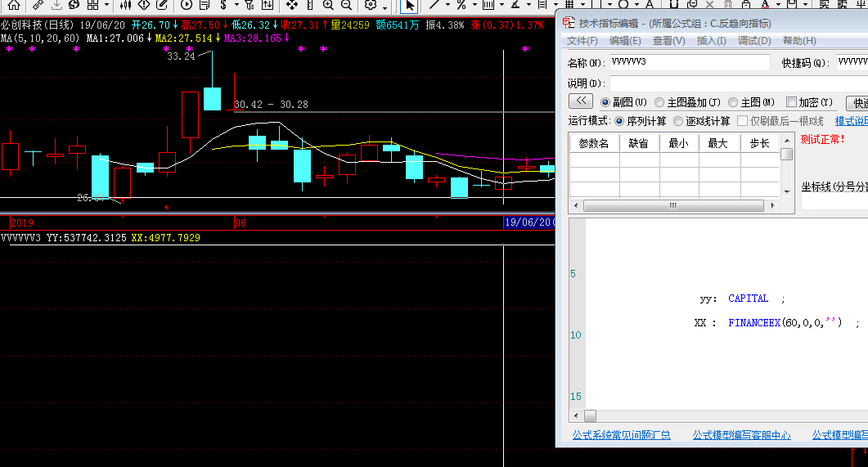
Task: Select the text letter A annotation tool
Action: point(650,4)
